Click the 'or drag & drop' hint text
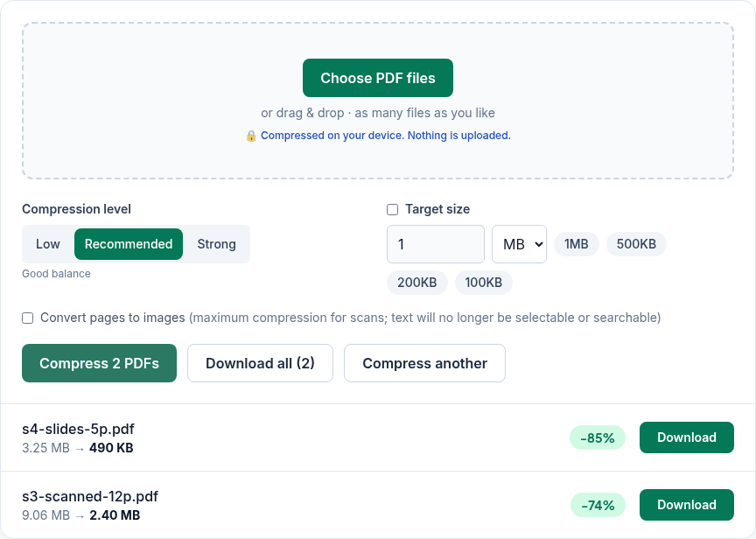Image resolution: width=756 pixels, height=539 pixels. (378, 113)
